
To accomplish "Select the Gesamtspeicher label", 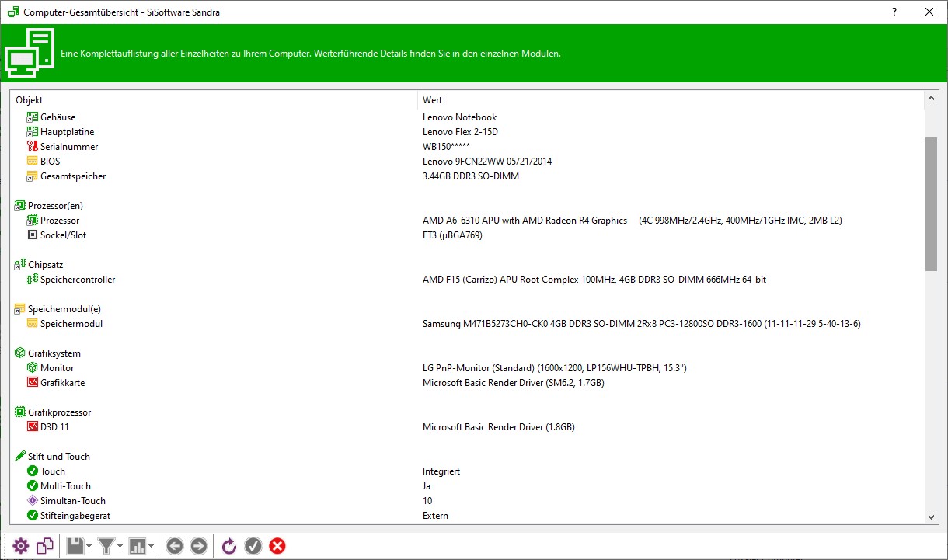I will coord(73,176).
